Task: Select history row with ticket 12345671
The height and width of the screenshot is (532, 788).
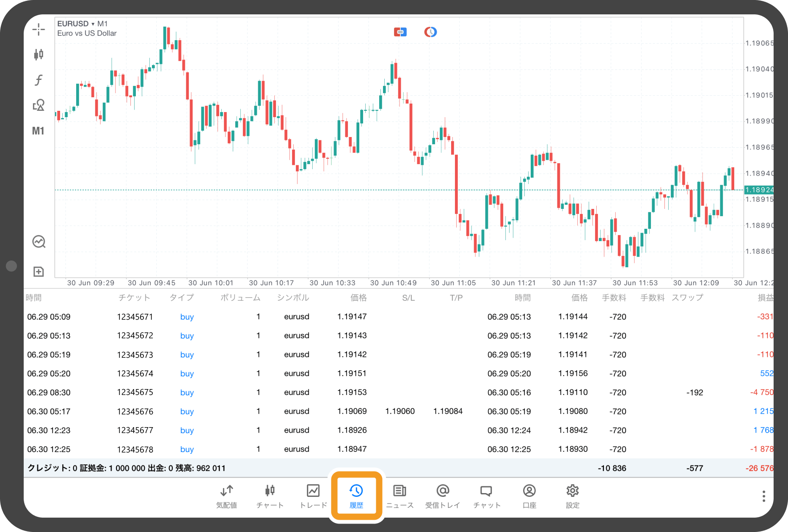Action: tap(399, 317)
